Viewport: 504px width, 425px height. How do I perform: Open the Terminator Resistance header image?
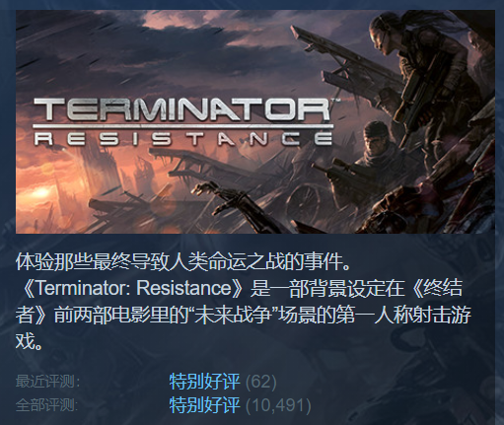tap(255, 121)
